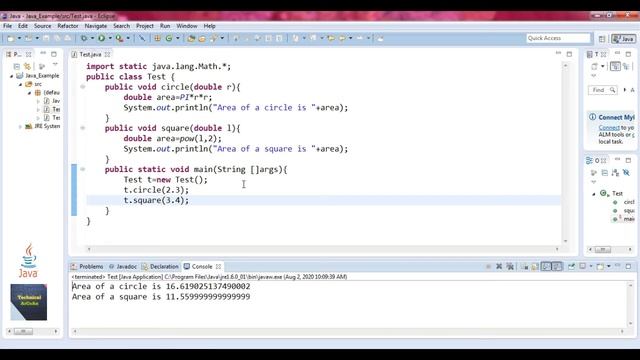Viewport: 640px width, 360px height.
Task: Switch to the Problems tab
Action: coord(87,267)
